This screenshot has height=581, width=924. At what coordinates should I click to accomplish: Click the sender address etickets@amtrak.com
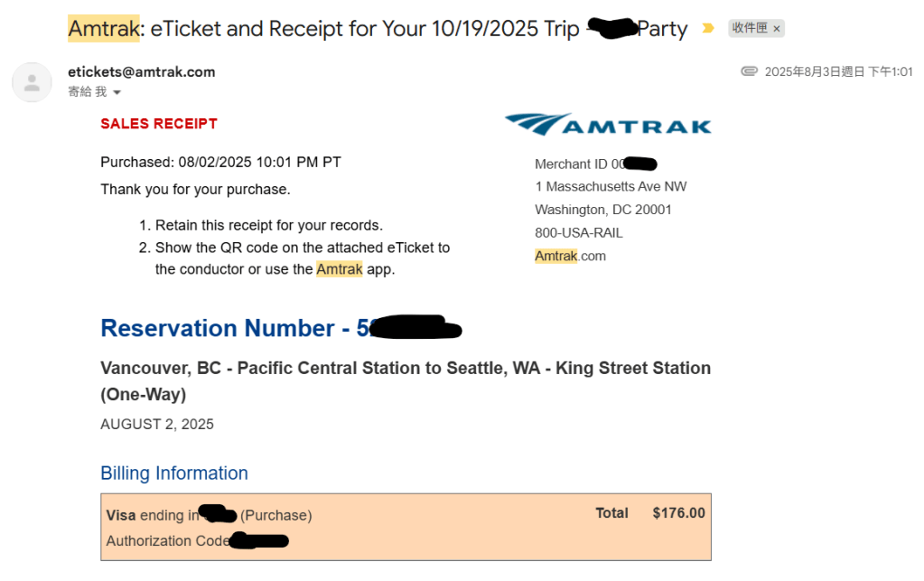pos(142,71)
